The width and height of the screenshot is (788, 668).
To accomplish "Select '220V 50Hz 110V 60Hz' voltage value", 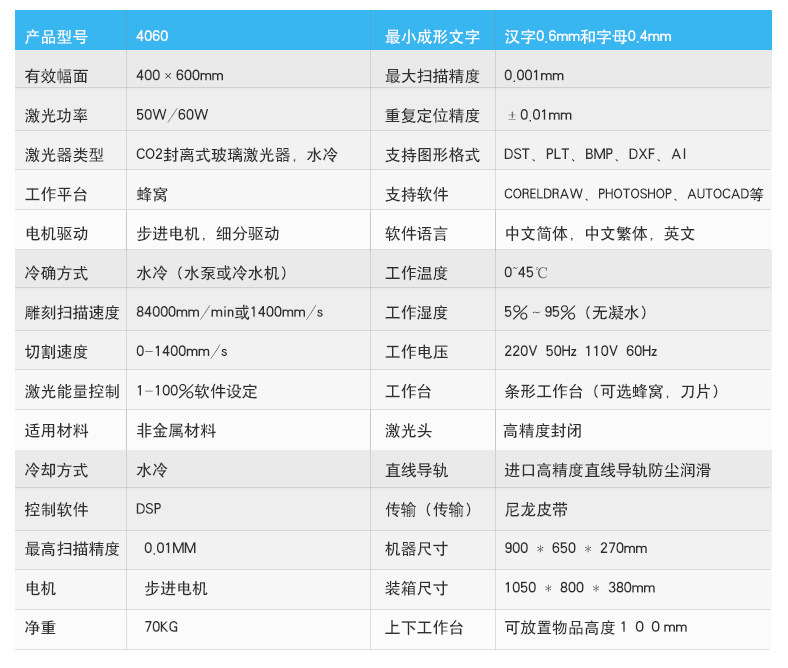I will [x=581, y=351].
